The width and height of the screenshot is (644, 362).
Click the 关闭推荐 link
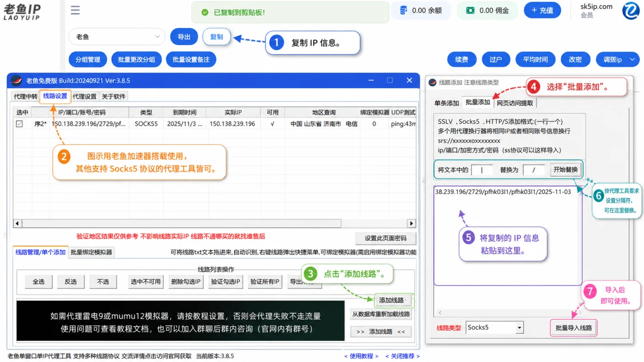coord(402,356)
